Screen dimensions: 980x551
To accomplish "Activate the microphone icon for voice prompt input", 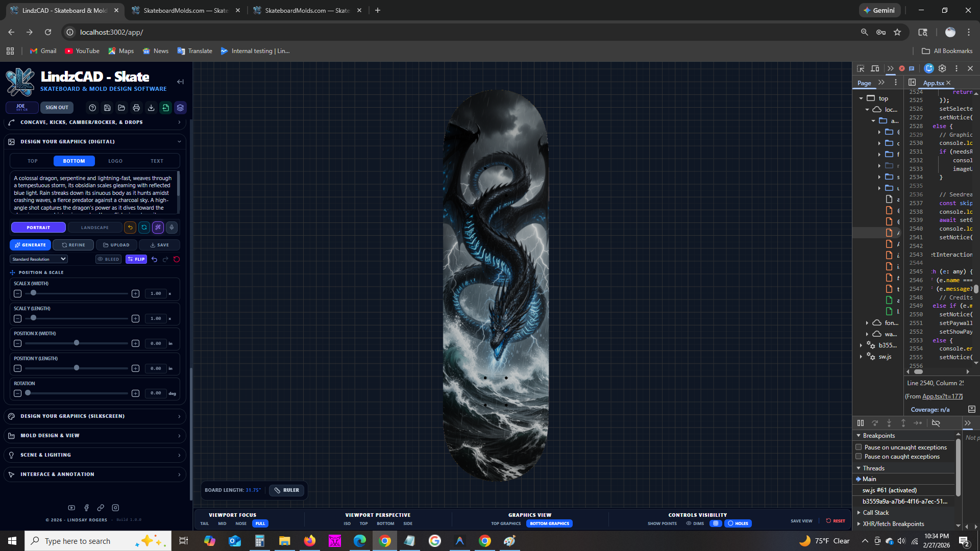I will 171,228.
